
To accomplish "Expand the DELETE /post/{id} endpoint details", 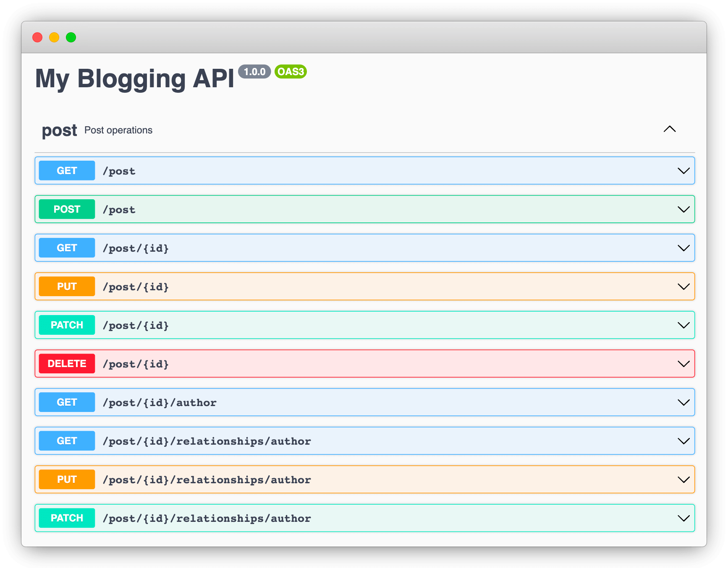I will point(683,363).
